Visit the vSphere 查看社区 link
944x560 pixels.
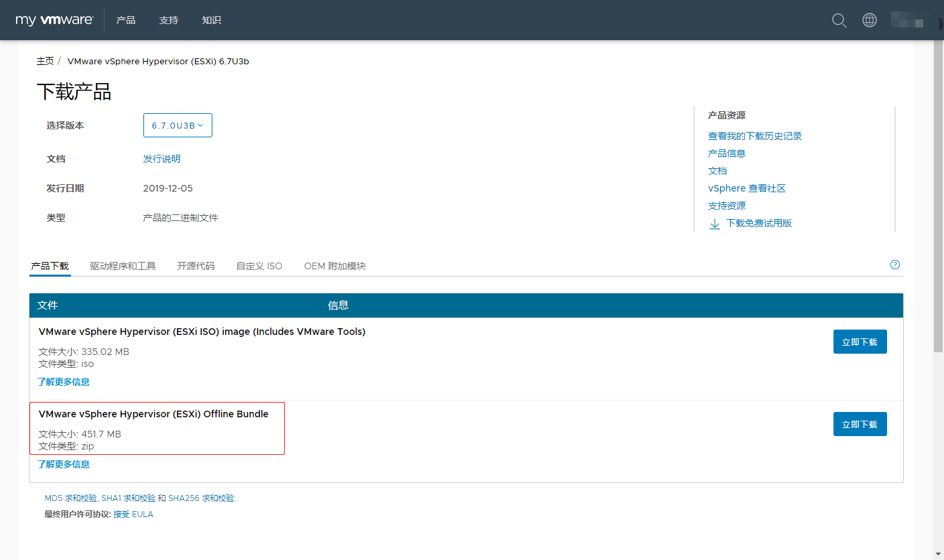pos(747,188)
